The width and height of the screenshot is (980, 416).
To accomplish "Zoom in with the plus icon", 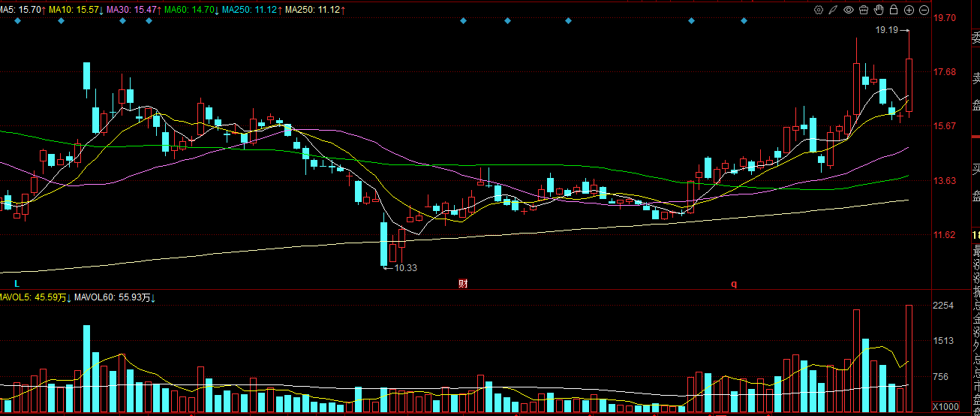I will click(x=909, y=10).
